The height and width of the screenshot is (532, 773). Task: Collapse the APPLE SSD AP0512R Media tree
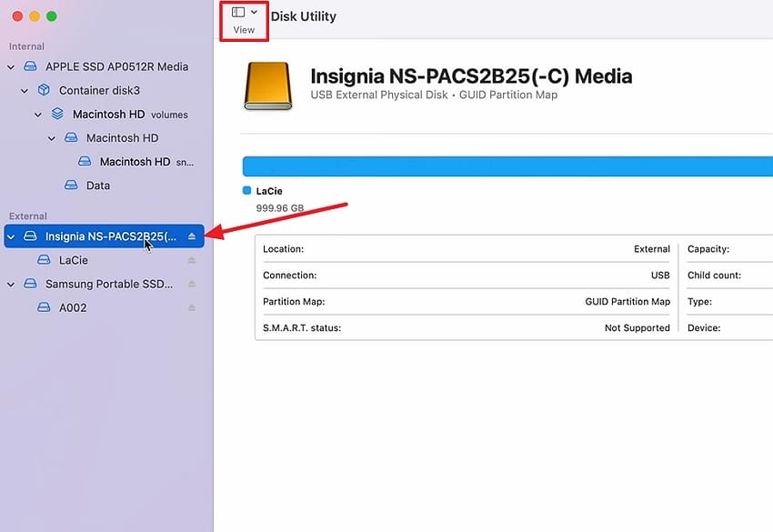click(x=11, y=67)
